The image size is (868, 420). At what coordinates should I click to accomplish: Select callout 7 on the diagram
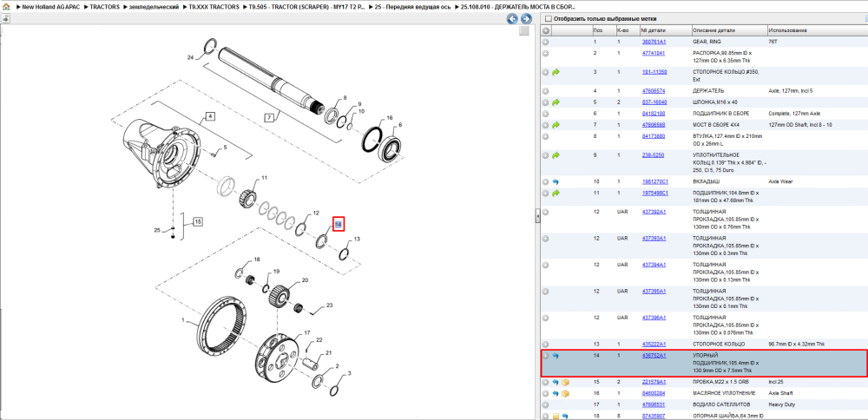pyautogui.click(x=269, y=118)
